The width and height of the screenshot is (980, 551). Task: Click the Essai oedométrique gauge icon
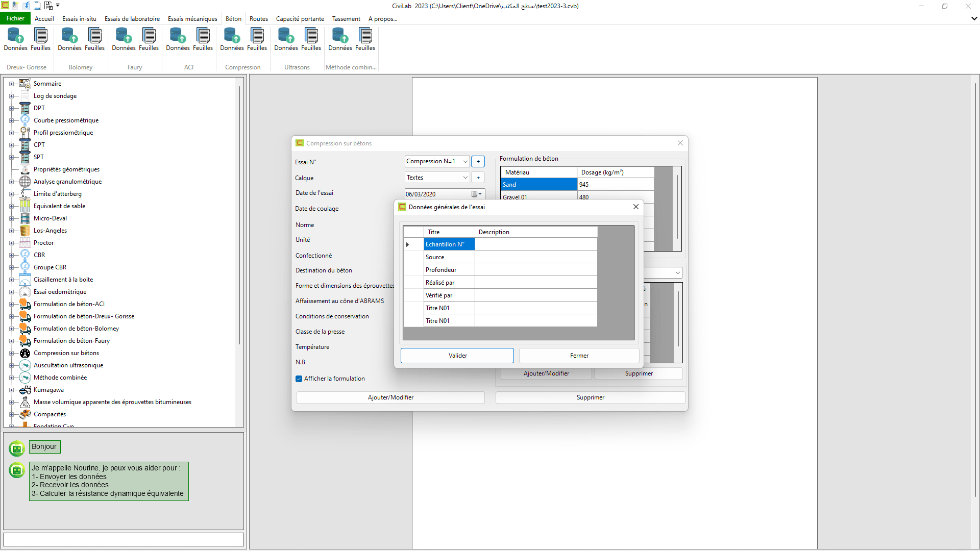pyautogui.click(x=25, y=292)
